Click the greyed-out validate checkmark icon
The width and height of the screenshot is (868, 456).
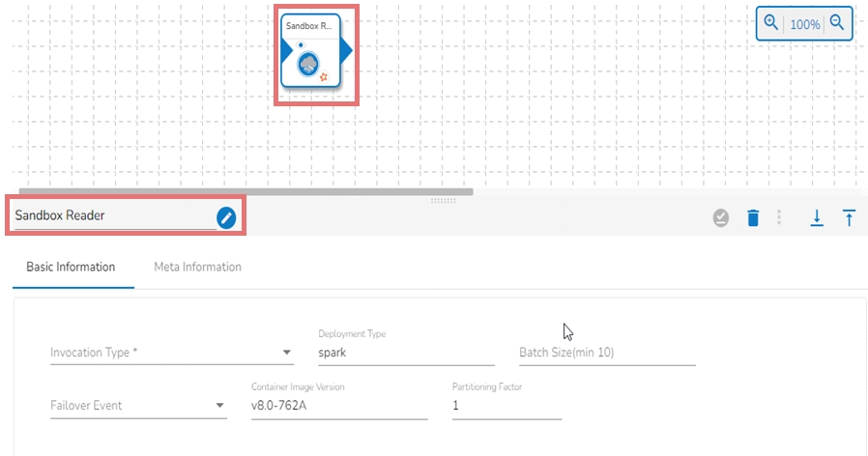(720, 218)
